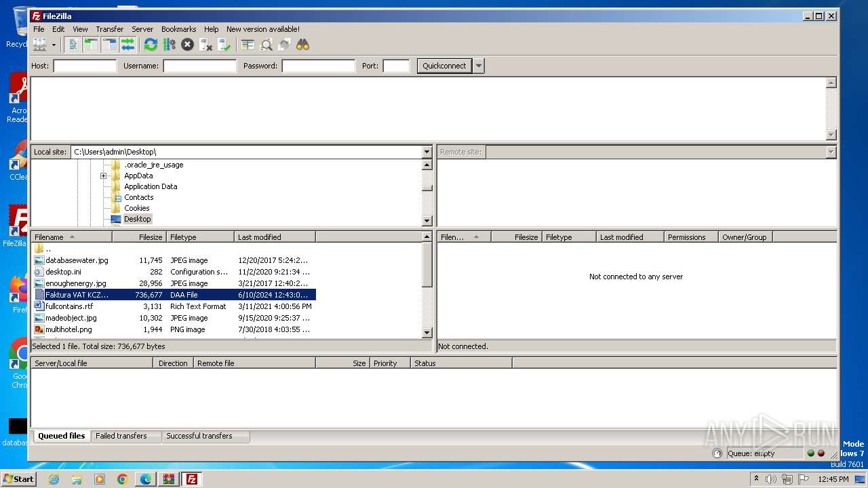Viewport: 868px width, 488px height.
Task: Toggle remote directory tree display
Action: point(109,45)
